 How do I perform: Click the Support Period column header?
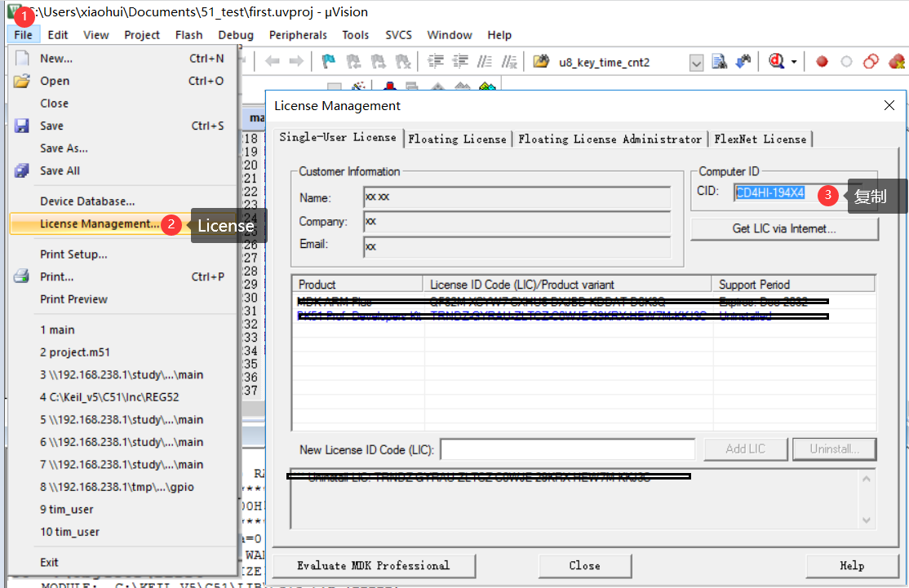793,285
